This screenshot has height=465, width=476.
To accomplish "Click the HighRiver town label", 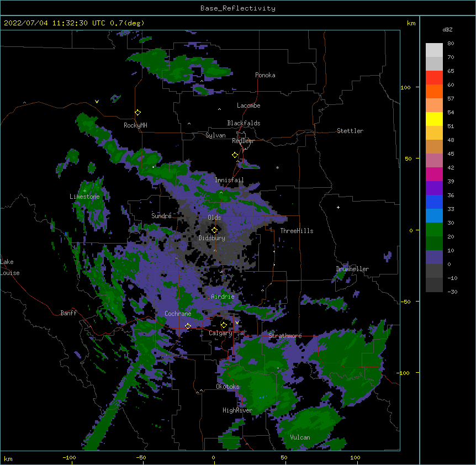I will (x=237, y=410).
